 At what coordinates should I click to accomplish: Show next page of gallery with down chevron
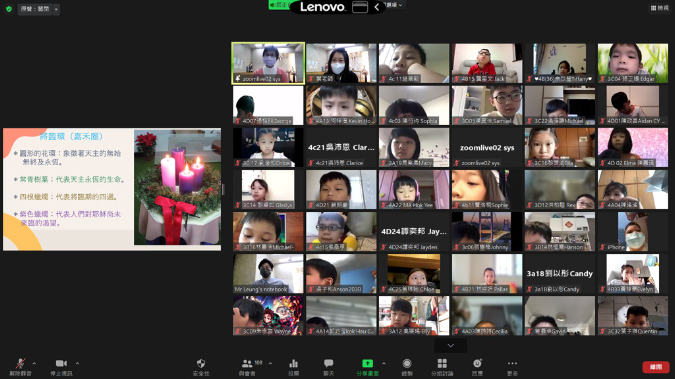(450, 345)
